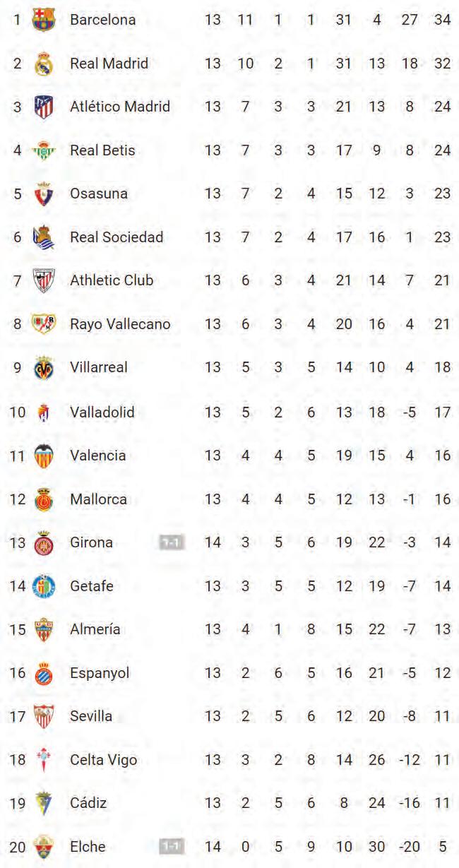The width and height of the screenshot is (459, 868).
Task: Click the Sevilla team name
Action: [x=91, y=716]
